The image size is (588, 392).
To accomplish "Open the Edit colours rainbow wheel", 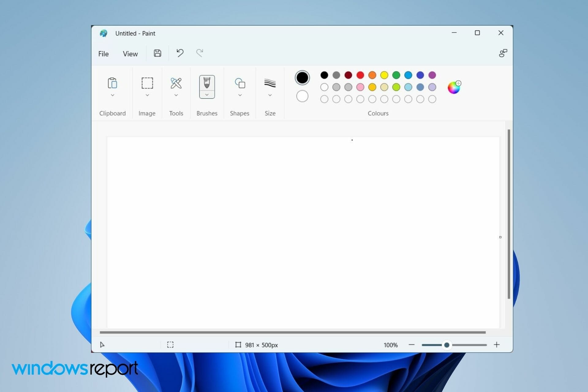I will click(x=454, y=88).
